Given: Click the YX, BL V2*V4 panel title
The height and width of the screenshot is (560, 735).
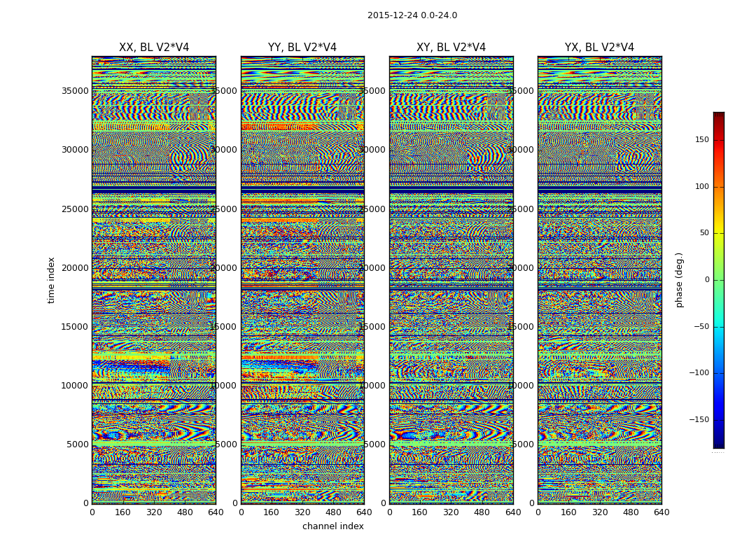Looking at the screenshot, I should pos(599,48).
